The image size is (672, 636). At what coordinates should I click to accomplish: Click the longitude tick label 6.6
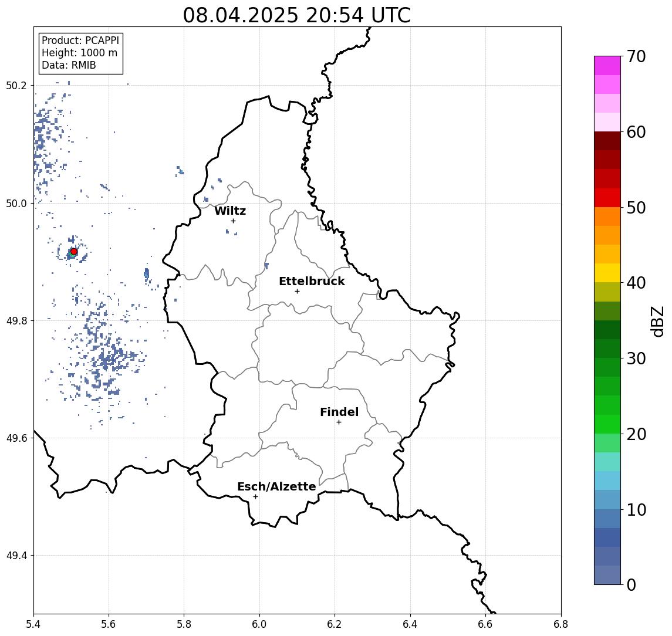[485, 624]
